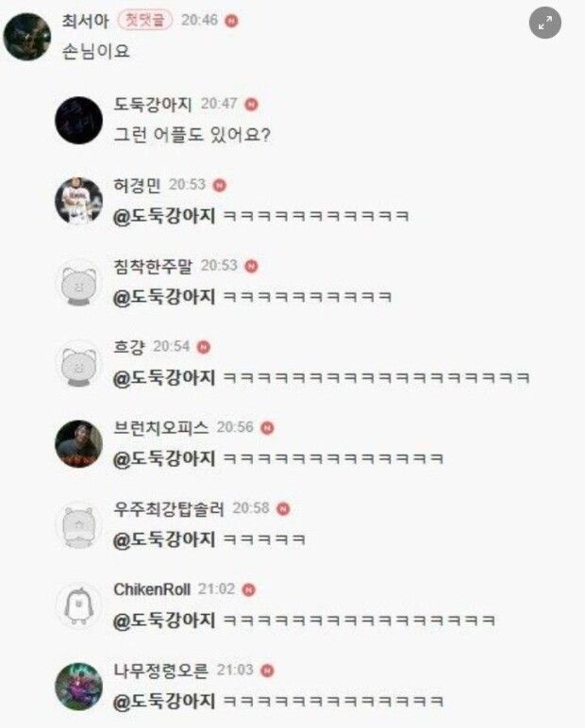Viewport: 585px width, 728px height.
Task: Click the @도둑강아지 mention in 흐강's reply
Action: coord(164,377)
